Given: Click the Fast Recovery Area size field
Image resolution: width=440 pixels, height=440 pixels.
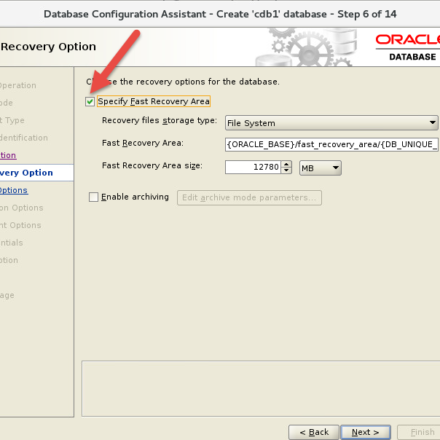Looking at the screenshot, I should (253, 167).
